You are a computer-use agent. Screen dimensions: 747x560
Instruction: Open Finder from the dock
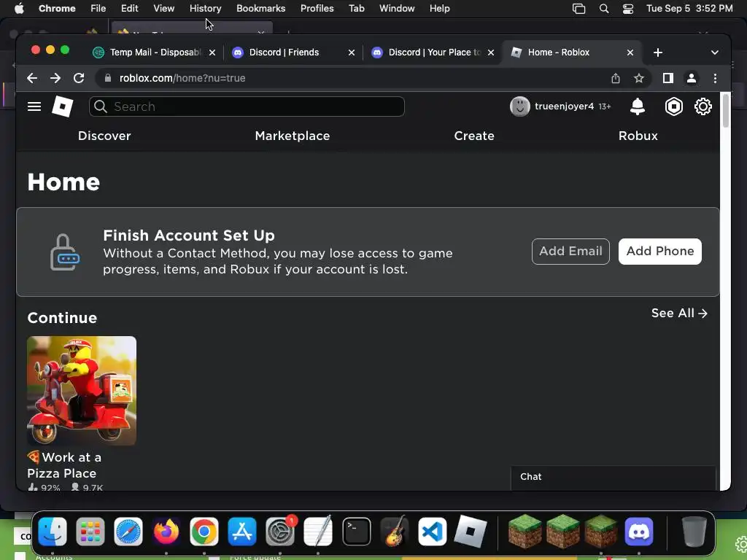53,532
